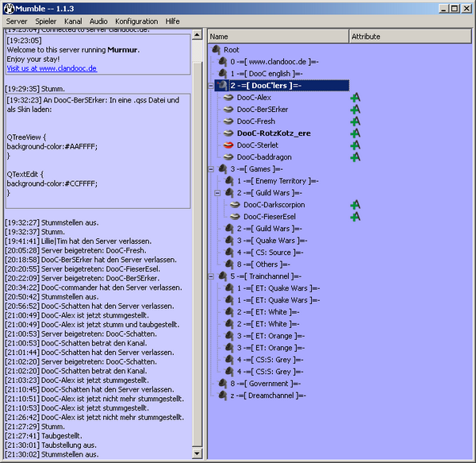Click channel icon for 0 www.clandooc.de
476x463 pixels.
click(x=222, y=62)
